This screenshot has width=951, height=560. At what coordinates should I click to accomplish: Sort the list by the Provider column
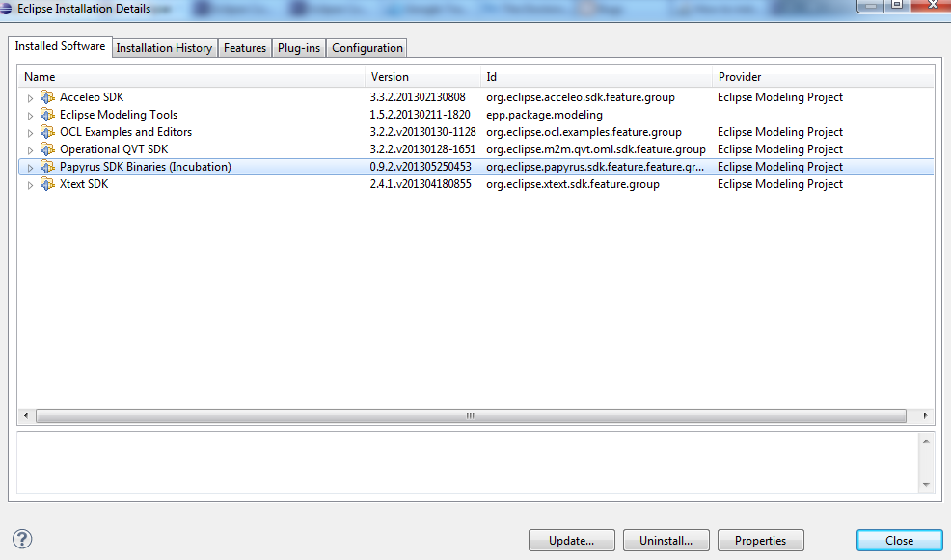pos(823,77)
